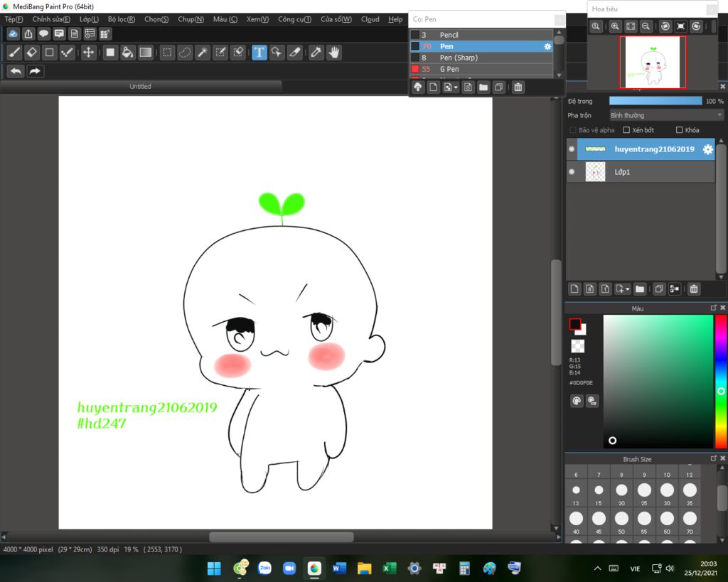
Task: Select the Pencil brush
Action: click(481, 35)
